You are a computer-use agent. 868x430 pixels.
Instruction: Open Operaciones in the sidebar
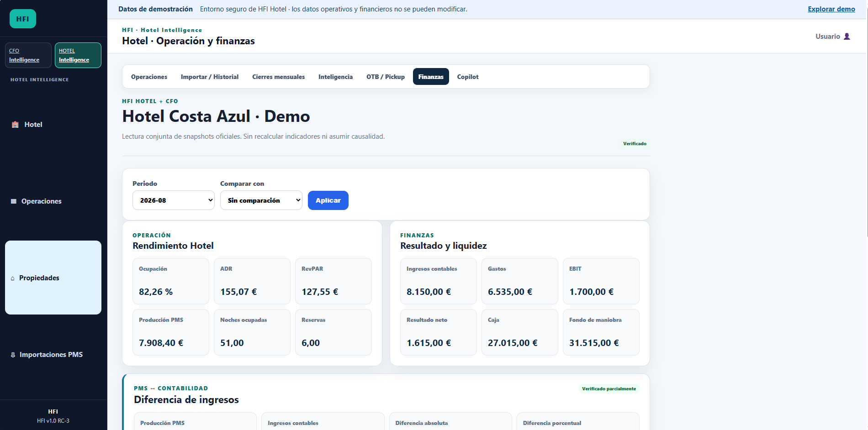[x=53, y=201]
